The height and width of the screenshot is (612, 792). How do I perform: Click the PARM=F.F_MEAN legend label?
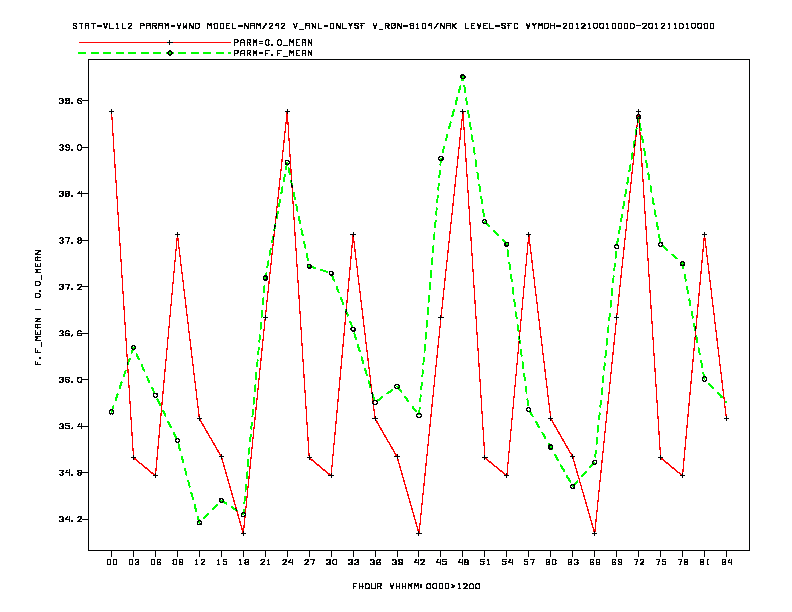[273, 53]
